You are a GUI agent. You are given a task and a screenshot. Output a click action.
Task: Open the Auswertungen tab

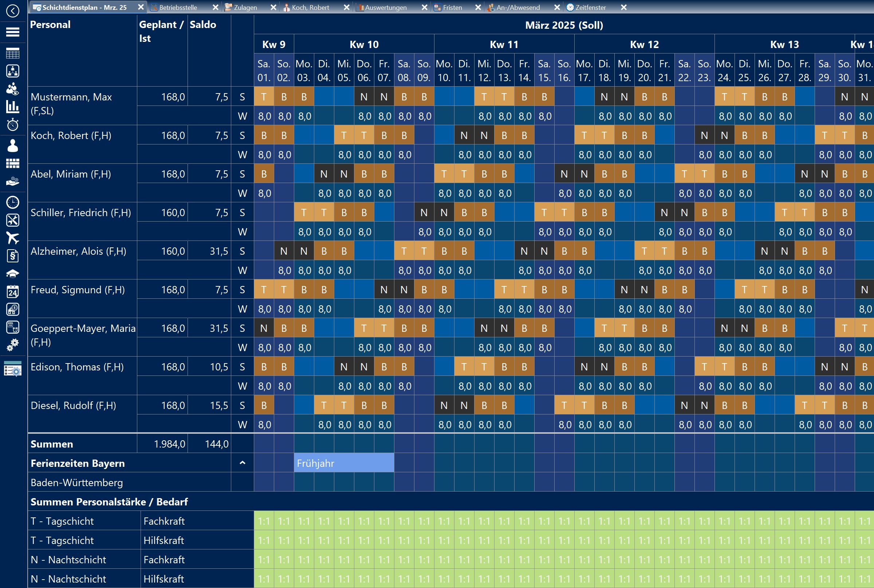(385, 8)
